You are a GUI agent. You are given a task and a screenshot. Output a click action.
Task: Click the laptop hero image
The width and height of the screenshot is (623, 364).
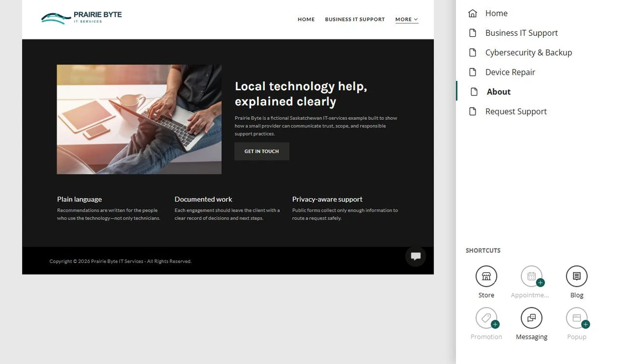[139, 119]
